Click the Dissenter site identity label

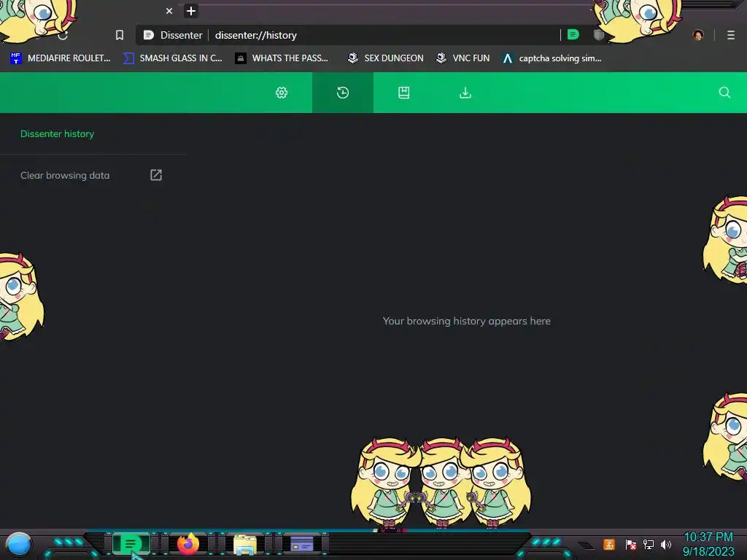[174, 35]
